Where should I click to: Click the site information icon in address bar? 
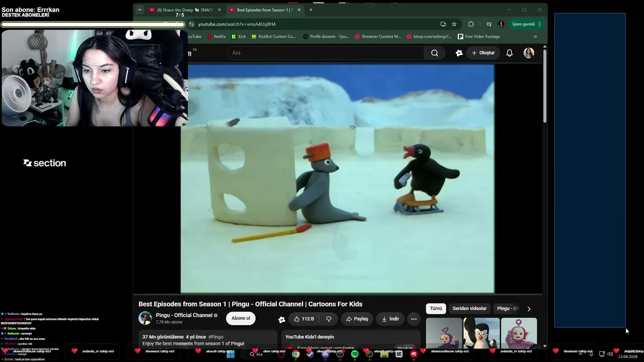coord(191,24)
